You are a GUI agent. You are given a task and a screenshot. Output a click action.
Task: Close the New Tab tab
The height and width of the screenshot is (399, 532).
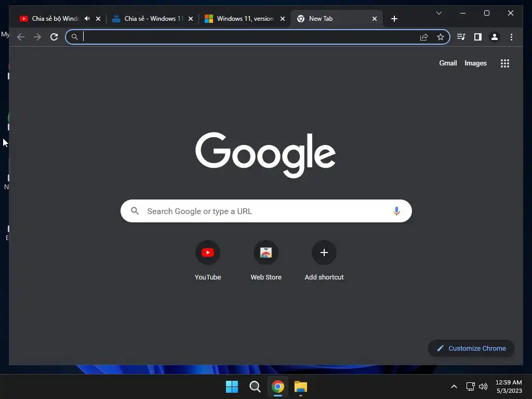coord(374,19)
